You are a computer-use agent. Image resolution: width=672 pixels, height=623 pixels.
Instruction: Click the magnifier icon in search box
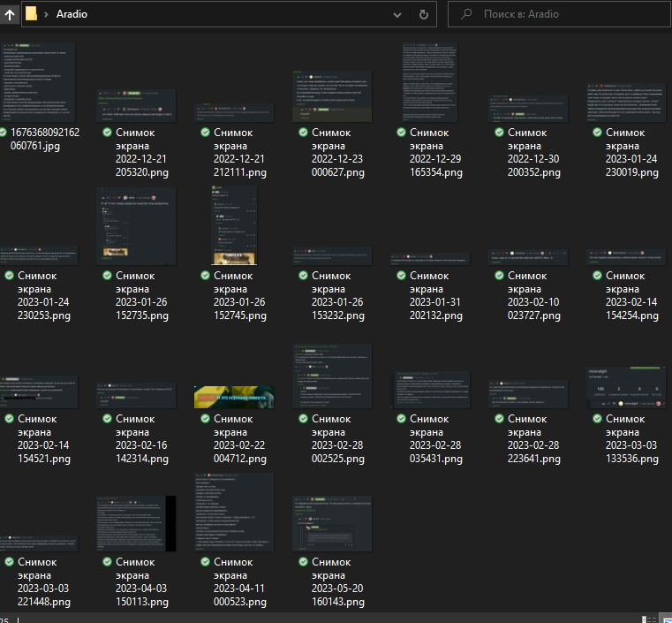[x=466, y=14]
